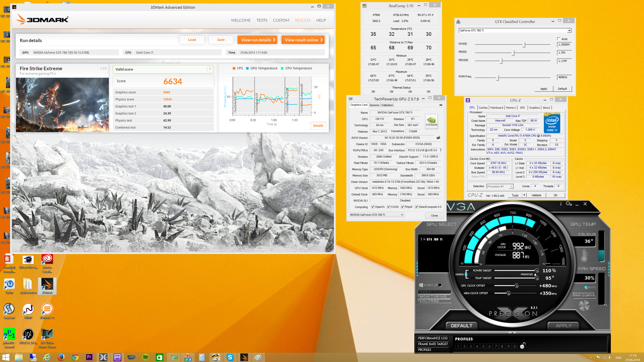644x362 pixels.
Task: Click Apply in GTX Classified Controller
Action: (x=544, y=89)
